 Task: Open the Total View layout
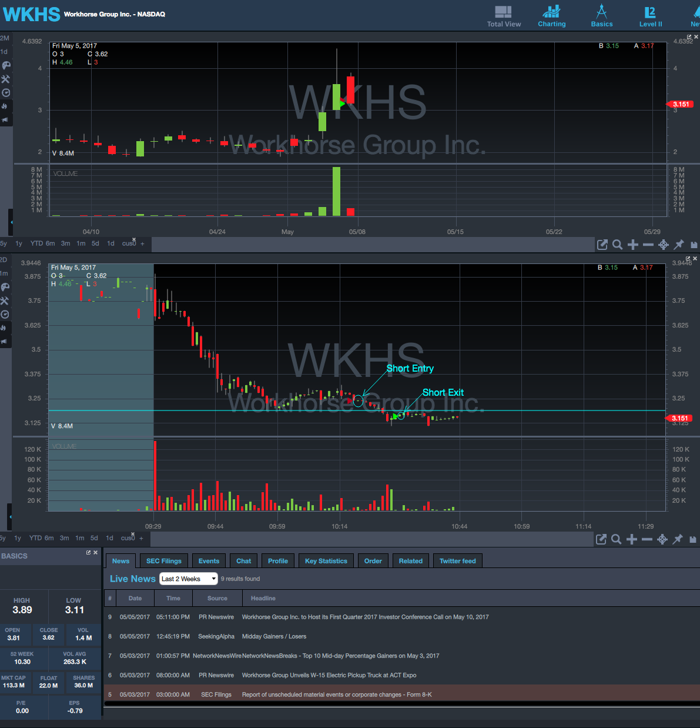tap(504, 16)
